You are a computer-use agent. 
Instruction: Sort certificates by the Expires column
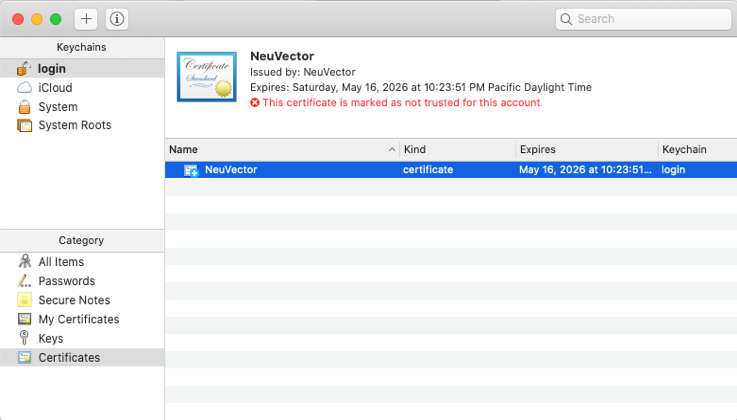(584, 149)
